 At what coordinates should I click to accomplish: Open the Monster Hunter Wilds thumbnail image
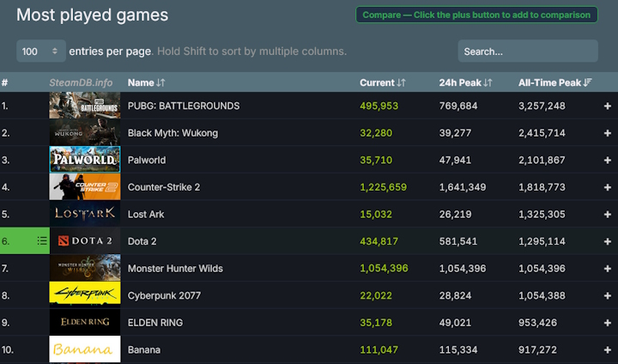coord(85,268)
